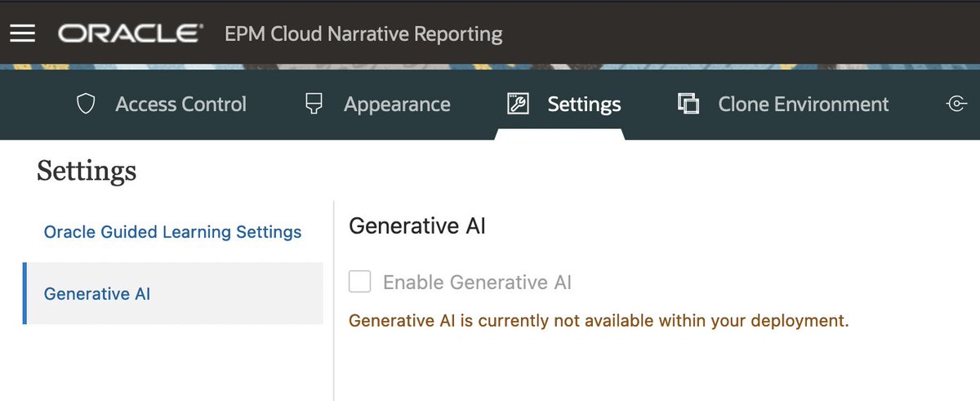Click the Settings page heading

(x=87, y=172)
